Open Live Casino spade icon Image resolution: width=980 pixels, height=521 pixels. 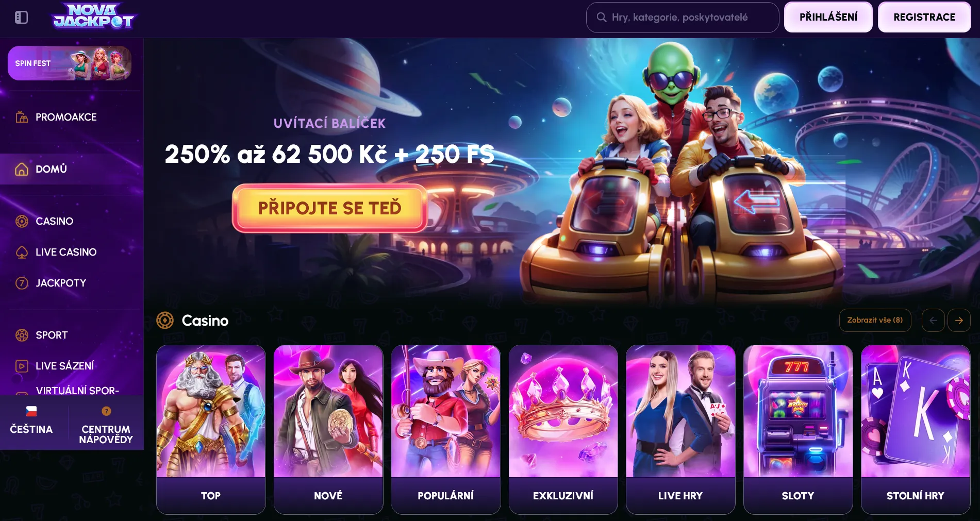tap(22, 252)
